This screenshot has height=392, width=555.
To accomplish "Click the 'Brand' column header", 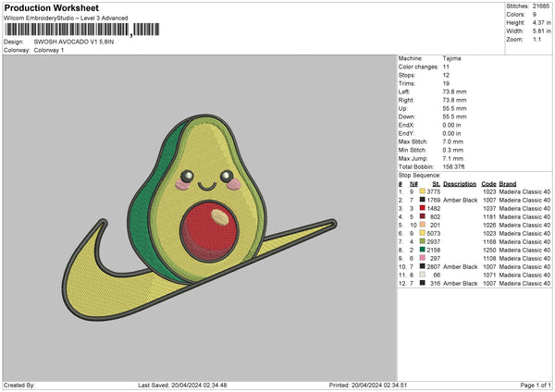I will tap(508, 184).
